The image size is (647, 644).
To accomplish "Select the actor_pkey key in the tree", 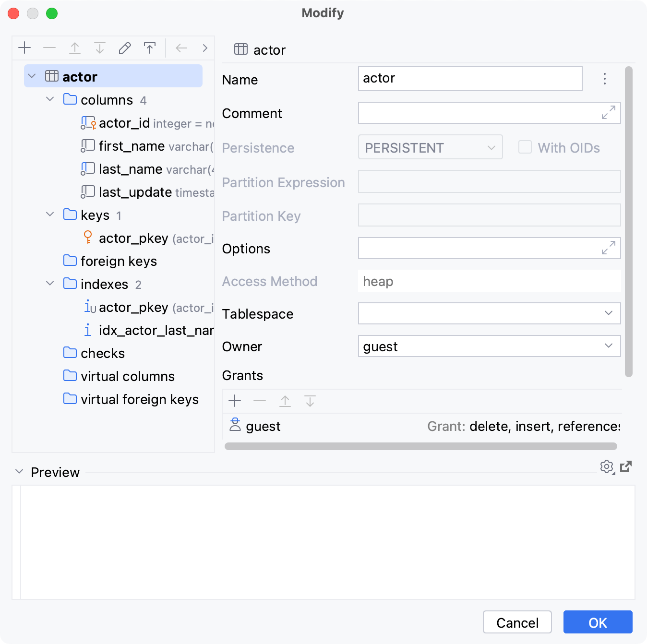I will 133,238.
